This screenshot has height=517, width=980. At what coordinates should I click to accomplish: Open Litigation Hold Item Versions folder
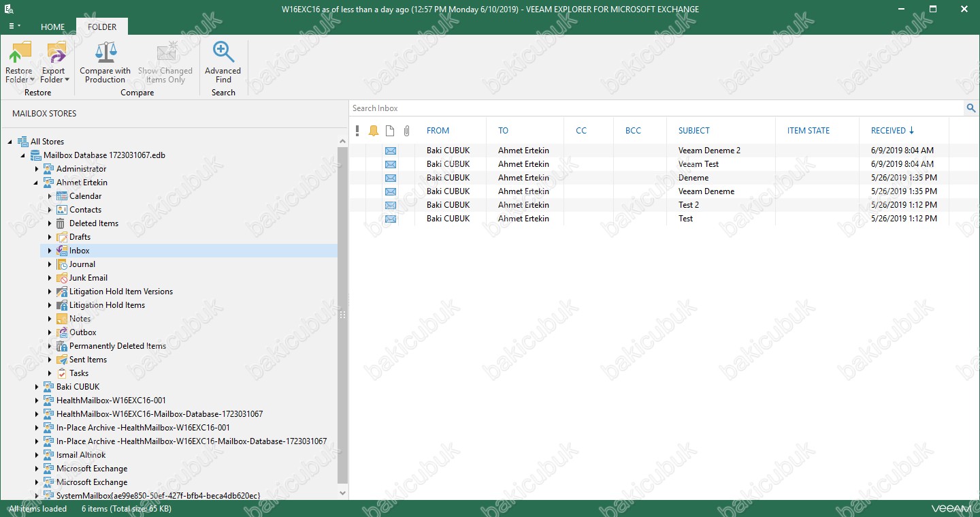pos(121,292)
